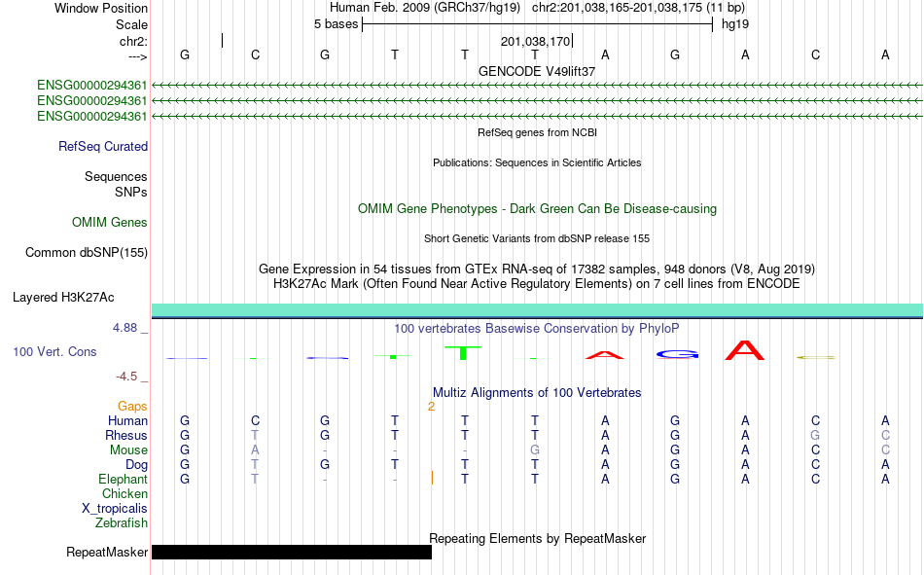
Task: Click Repeating Elements by RepeatMasker title
Action: click(x=537, y=539)
